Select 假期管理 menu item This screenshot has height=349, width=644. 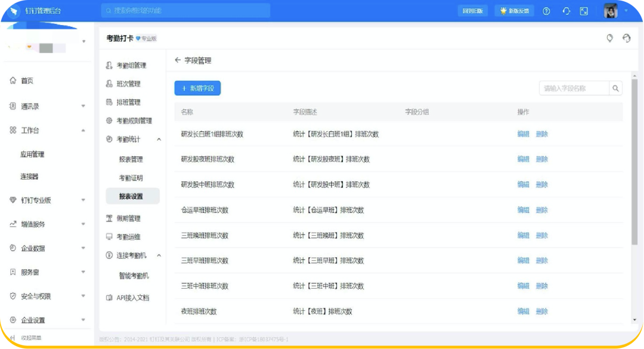(128, 218)
